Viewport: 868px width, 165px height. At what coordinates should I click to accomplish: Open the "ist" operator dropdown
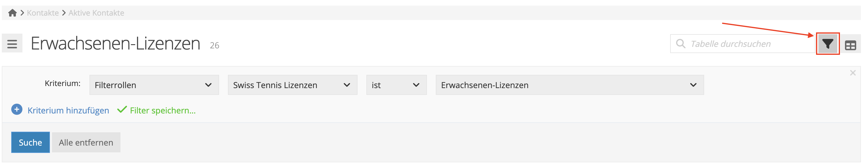click(x=396, y=85)
